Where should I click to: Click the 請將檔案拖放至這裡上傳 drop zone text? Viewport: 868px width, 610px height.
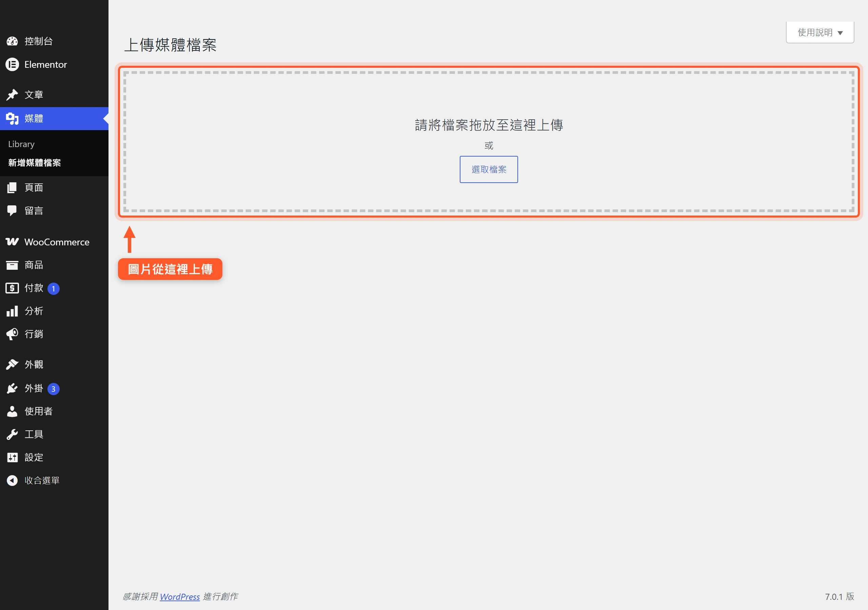pos(489,125)
